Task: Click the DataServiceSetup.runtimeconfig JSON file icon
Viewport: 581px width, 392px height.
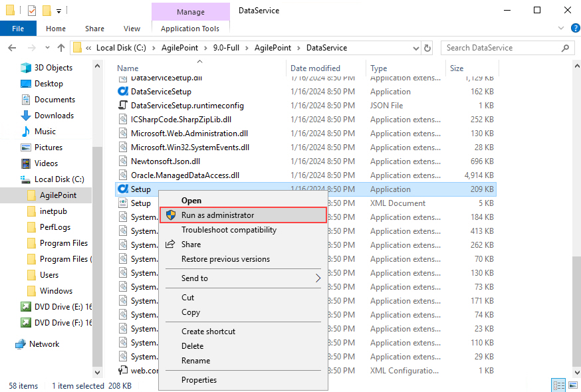Action: pyautogui.click(x=122, y=105)
